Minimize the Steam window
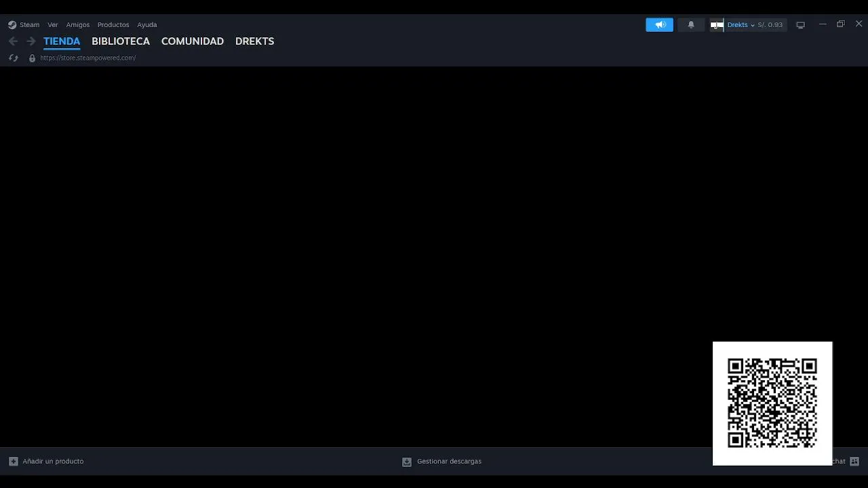The height and width of the screenshot is (488, 868). pyautogui.click(x=823, y=24)
